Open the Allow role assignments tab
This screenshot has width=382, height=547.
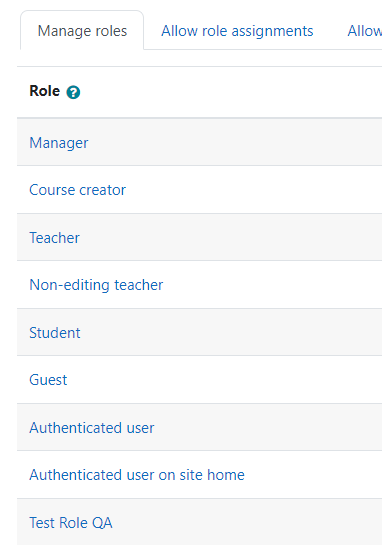[x=237, y=31]
